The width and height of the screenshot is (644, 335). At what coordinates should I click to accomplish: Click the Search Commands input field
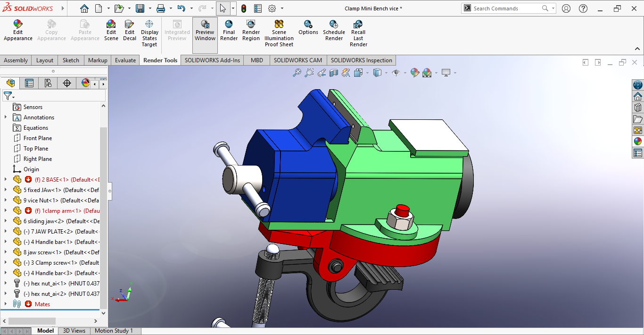504,8
